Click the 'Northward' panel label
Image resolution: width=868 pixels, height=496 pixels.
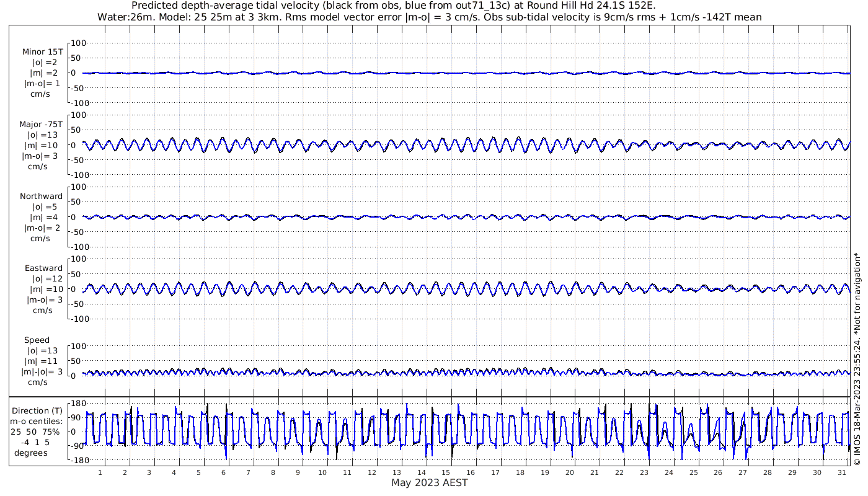[x=42, y=197]
